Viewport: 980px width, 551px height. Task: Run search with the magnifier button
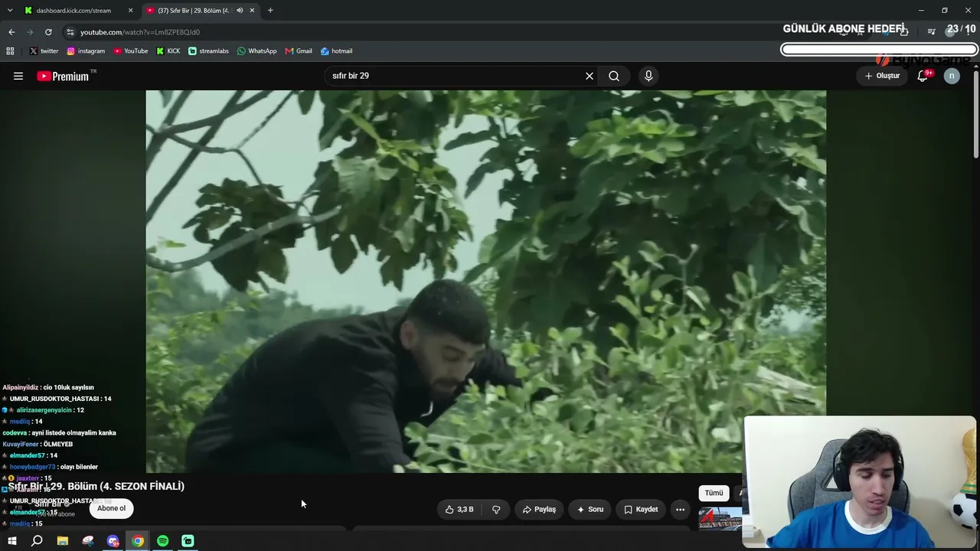[x=614, y=76]
